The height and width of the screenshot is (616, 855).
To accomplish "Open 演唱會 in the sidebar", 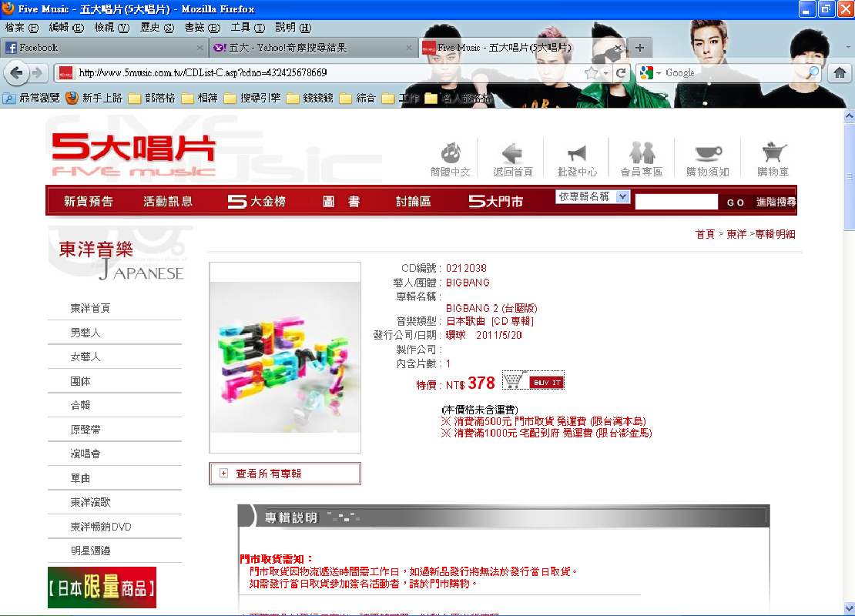I will click(85, 454).
